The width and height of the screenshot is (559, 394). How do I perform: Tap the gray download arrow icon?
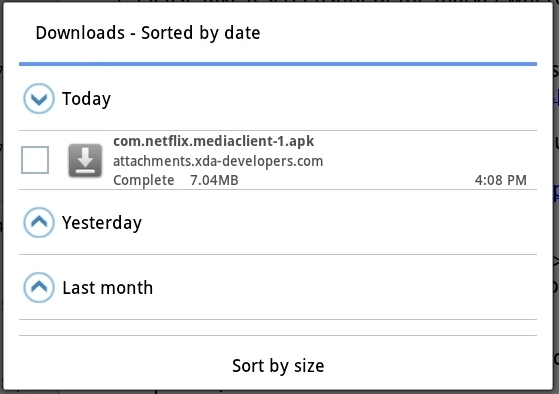click(85, 160)
